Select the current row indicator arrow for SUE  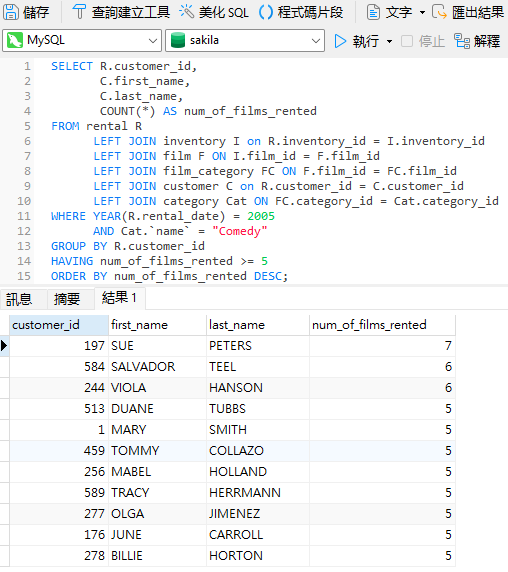point(4,345)
